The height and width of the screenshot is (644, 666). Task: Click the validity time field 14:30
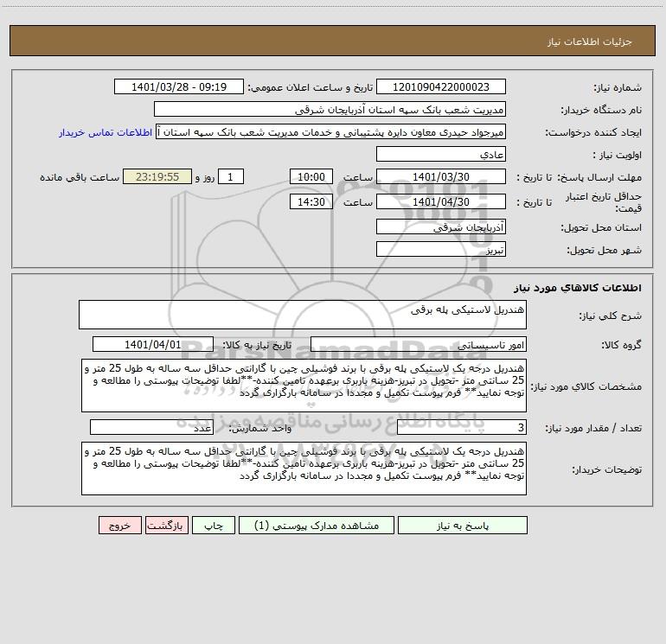coord(311,202)
